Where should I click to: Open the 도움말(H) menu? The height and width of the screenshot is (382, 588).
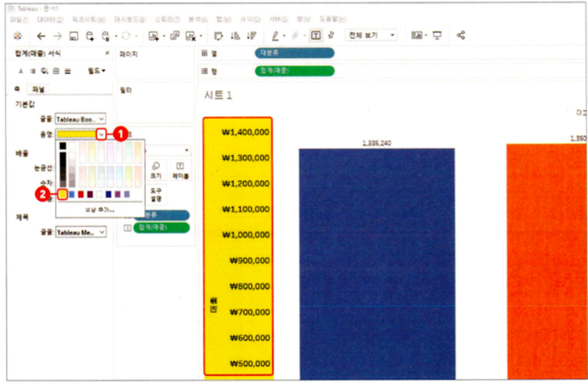(333, 19)
